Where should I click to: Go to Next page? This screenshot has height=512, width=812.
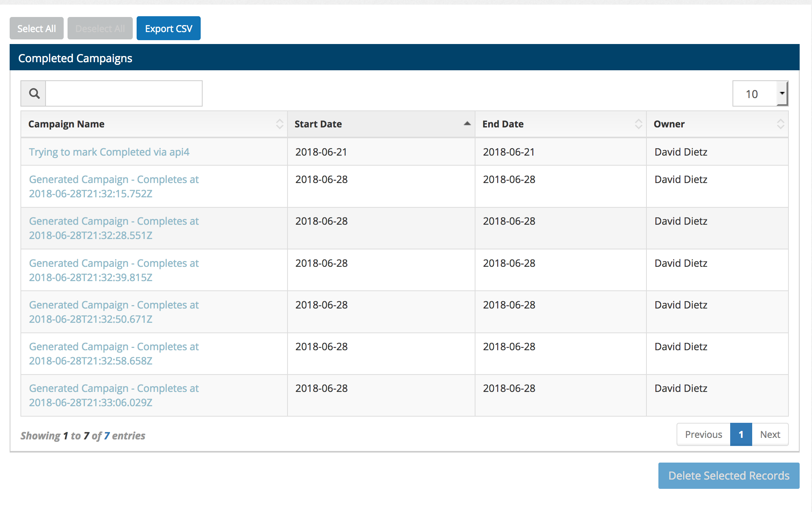pos(770,435)
